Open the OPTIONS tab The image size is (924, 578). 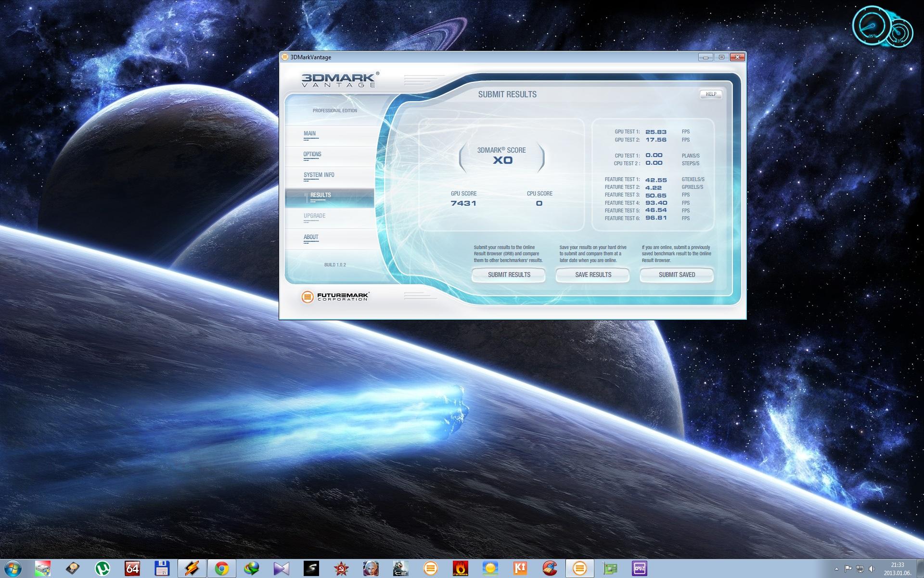point(330,157)
